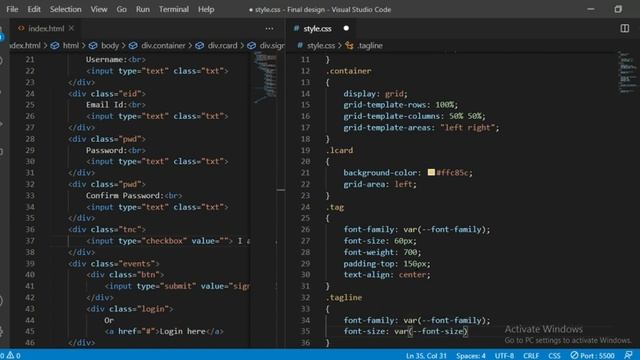
Task: Open the Help menu
Action: pos(206,9)
